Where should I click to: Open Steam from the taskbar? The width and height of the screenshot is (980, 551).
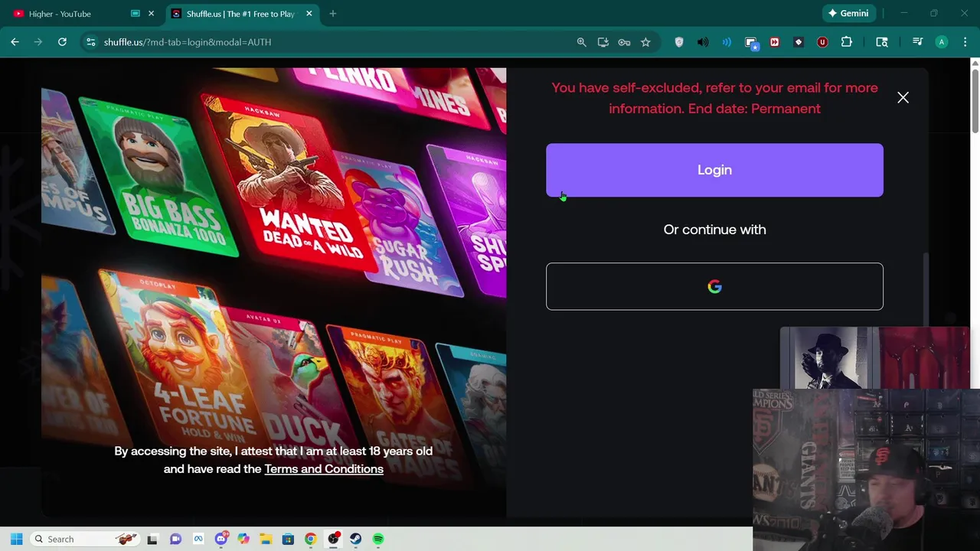[x=355, y=539]
